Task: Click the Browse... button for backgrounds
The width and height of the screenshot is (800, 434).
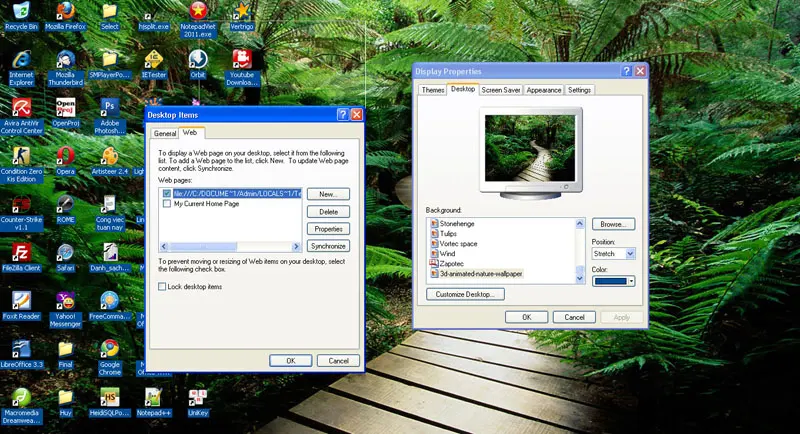Action: (613, 224)
